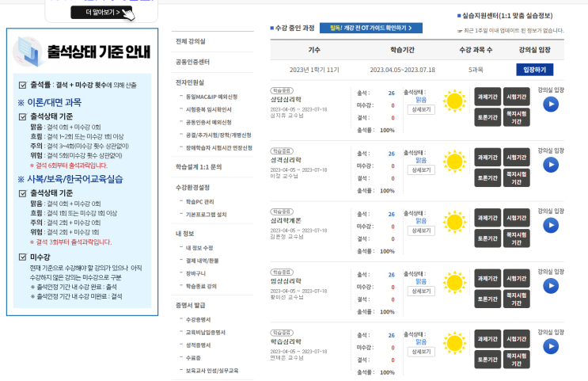588x381 pixels.
Task: Play 상담심리학 lecture room entry icon
Action: (x=551, y=105)
